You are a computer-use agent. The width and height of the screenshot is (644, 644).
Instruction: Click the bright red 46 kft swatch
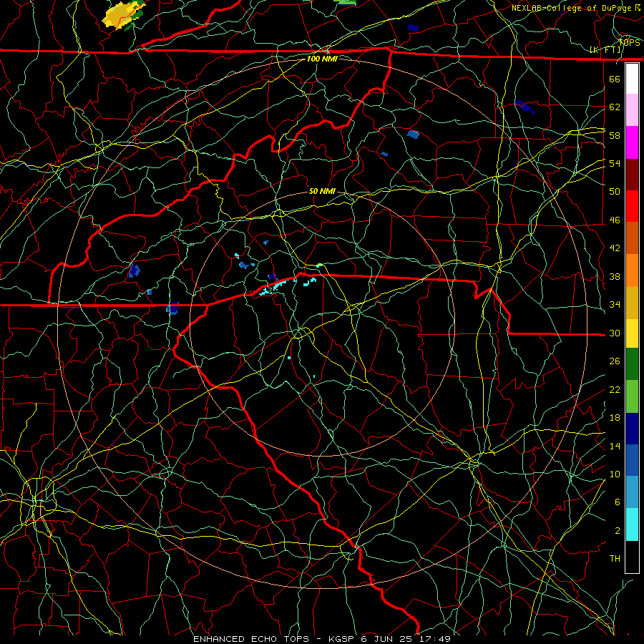click(632, 207)
